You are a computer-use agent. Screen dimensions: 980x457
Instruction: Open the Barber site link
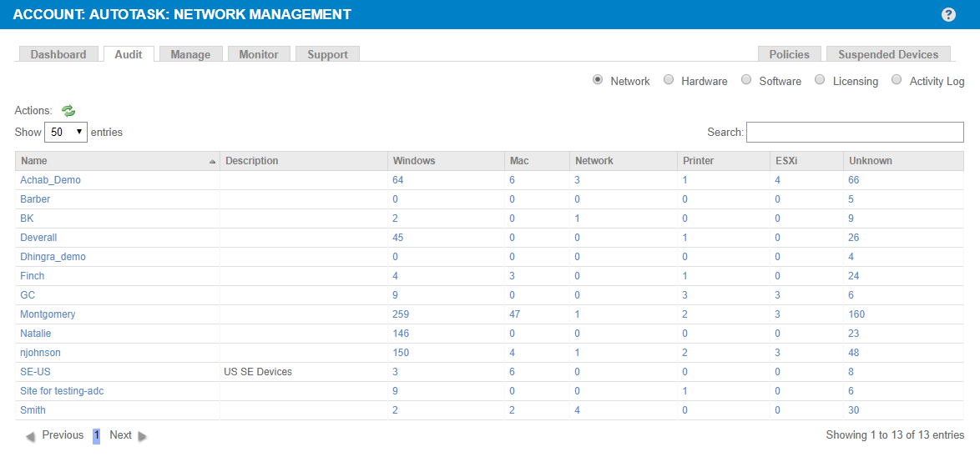pos(35,199)
